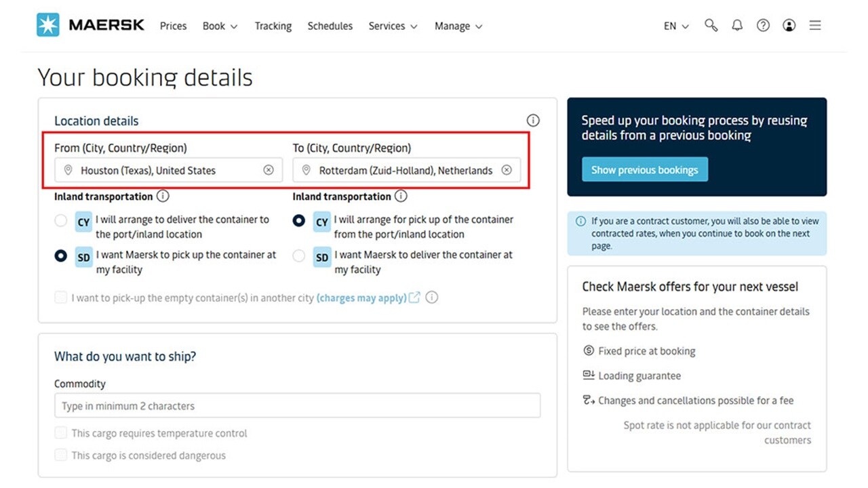
Task: Click the Location details info icon
Action: [533, 120]
